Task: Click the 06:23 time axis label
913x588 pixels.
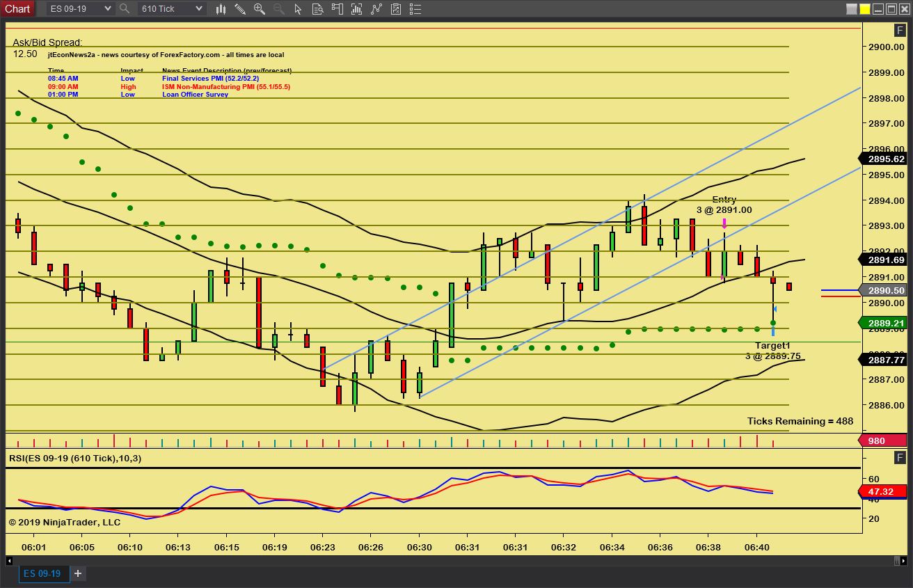Action: 322,548
